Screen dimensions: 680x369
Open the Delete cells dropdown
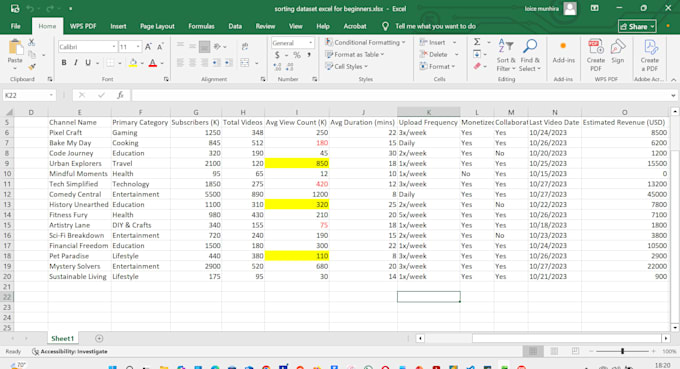tap(457, 54)
